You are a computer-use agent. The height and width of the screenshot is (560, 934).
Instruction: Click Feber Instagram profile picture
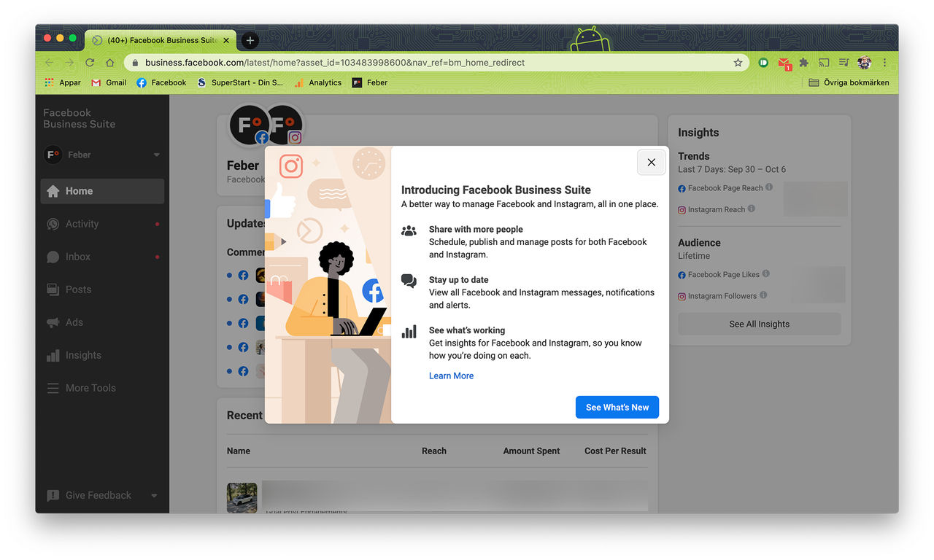(285, 125)
